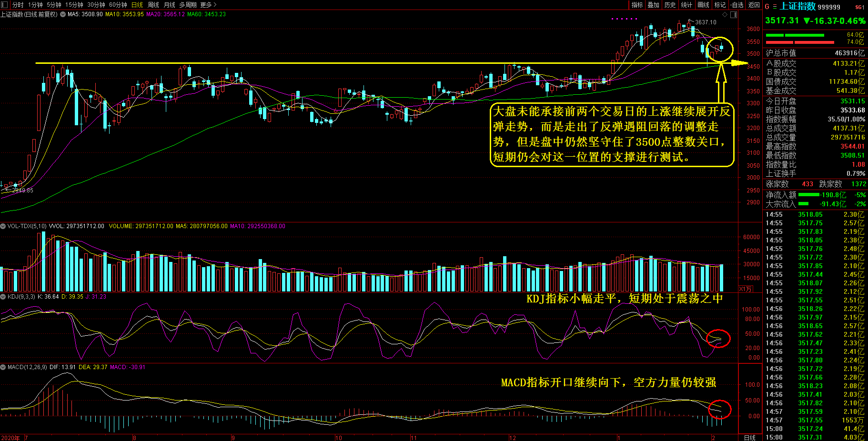
Task: Click the 标记 mark button
Action: click(720, 5)
